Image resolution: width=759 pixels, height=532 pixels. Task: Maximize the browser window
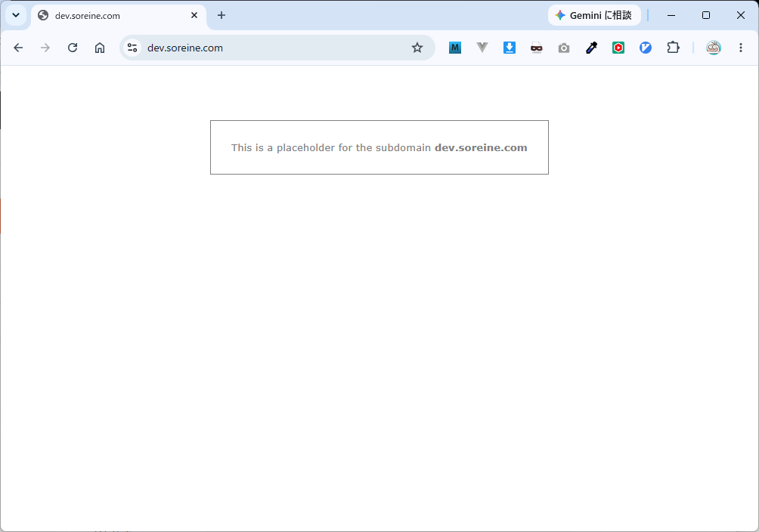tap(706, 15)
